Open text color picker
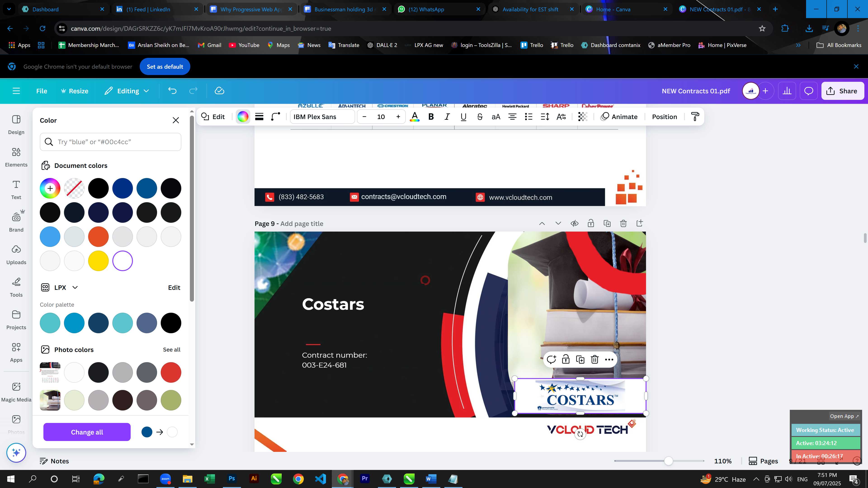 coord(415,117)
